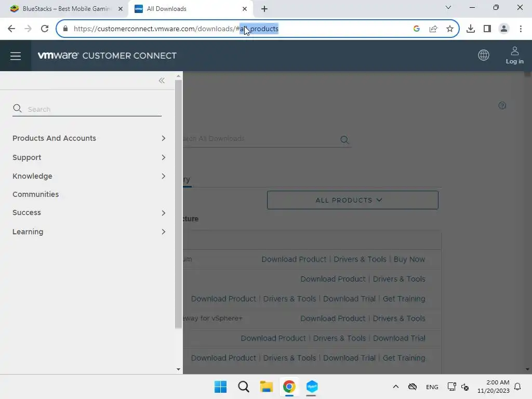Open a new browser tab

click(x=264, y=9)
